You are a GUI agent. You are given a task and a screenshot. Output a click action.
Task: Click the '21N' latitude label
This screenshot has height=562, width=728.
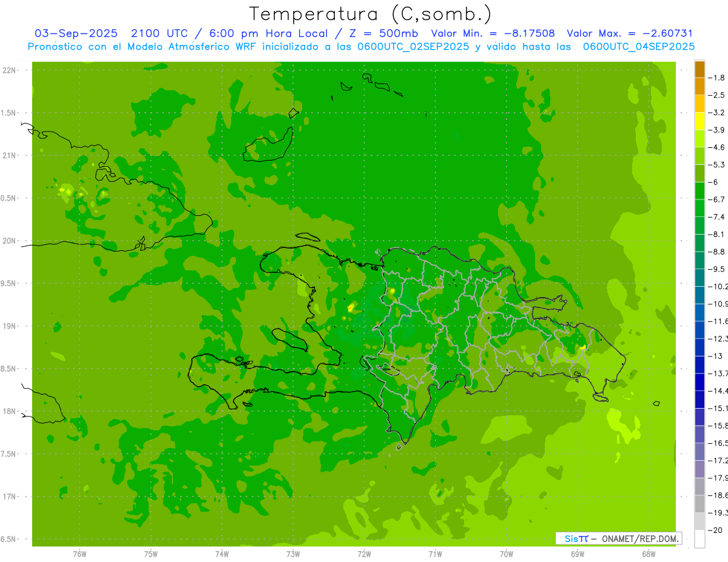point(9,155)
